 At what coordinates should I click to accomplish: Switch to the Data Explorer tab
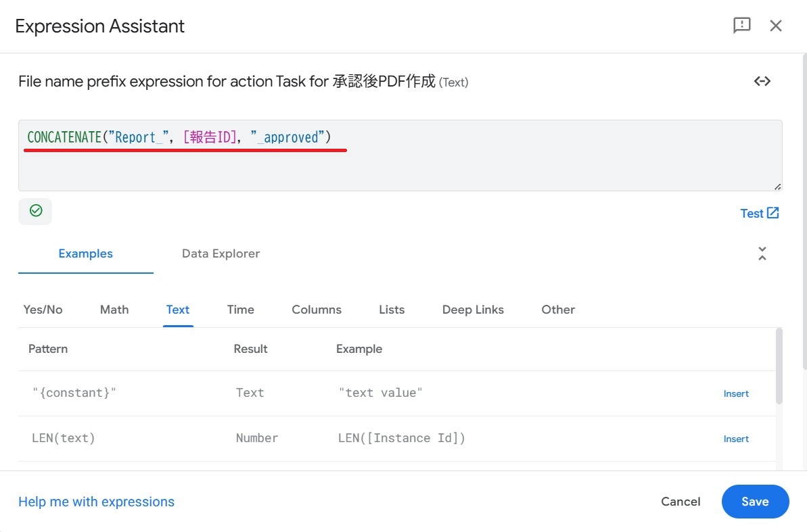(221, 254)
